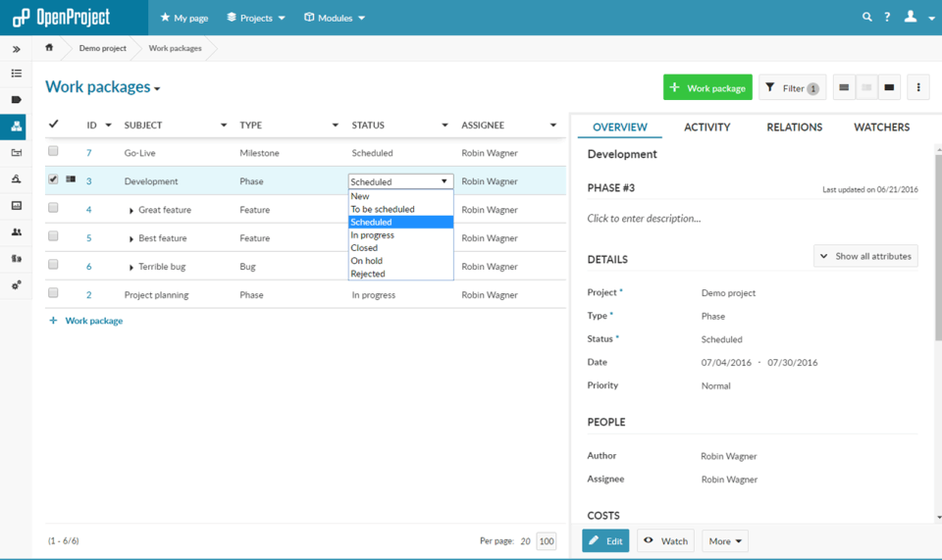Click to enter description field
This screenshot has width=942, height=560.
[x=644, y=219]
